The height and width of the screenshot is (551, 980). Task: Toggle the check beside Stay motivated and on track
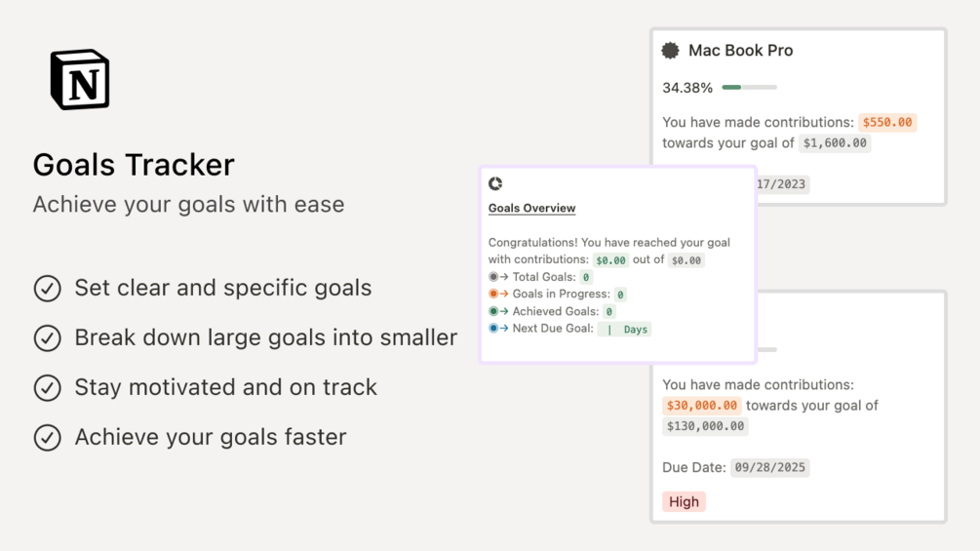click(x=47, y=387)
